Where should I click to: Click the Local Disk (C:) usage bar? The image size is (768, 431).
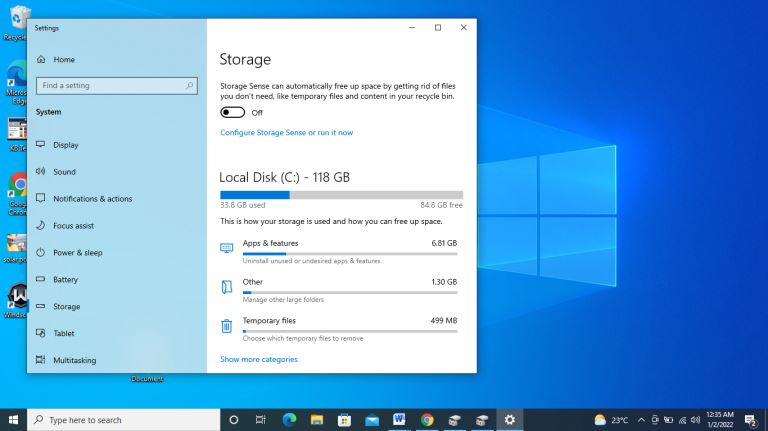coord(341,195)
